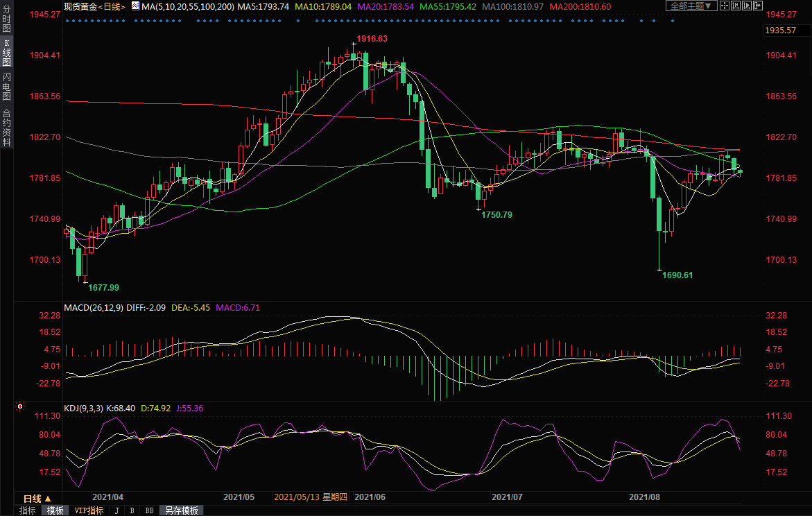Screen dimensions: 812x516
Task: Open the VIP指标 tab
Action: (x=89, y=510)
